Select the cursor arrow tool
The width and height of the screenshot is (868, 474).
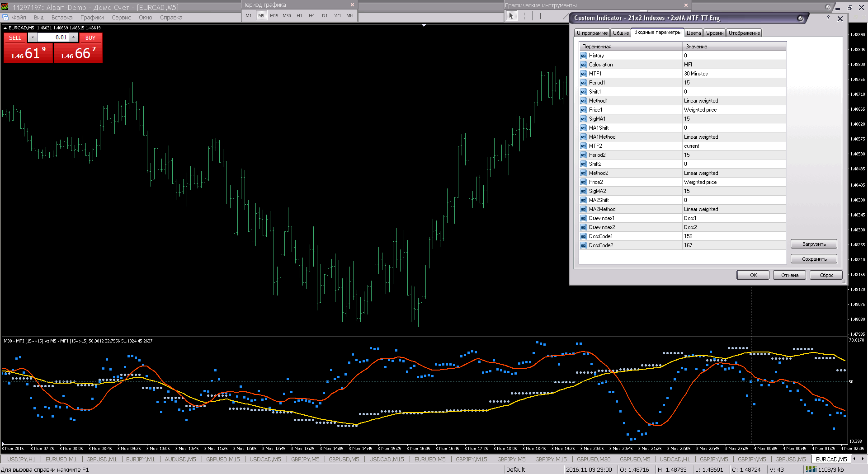tap(511, 16)
